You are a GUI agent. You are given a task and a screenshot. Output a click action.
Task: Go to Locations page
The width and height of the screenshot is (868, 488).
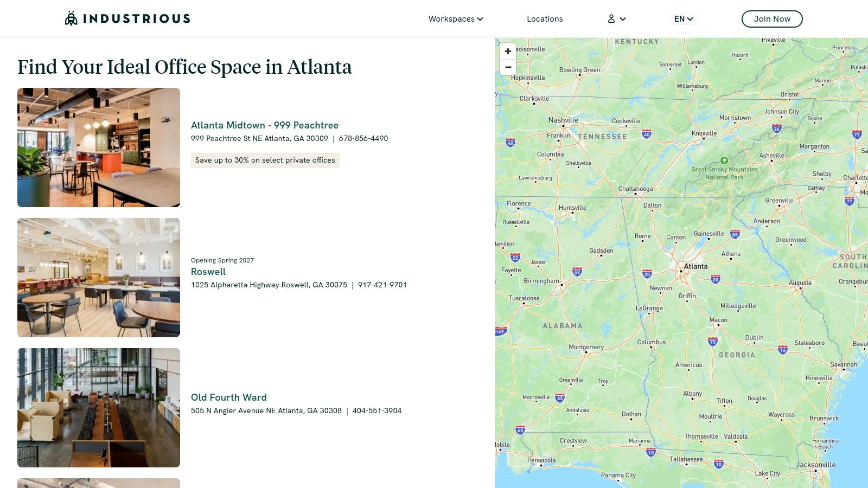pos(545,19)
